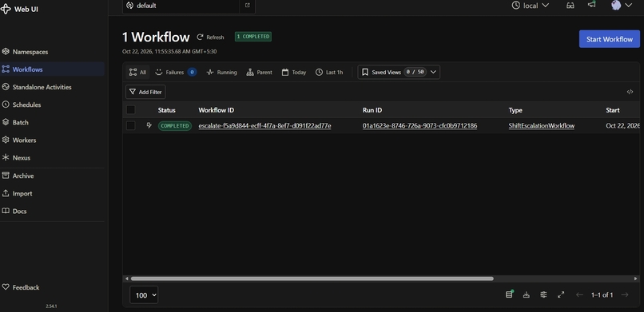Click the download export icon
The image size is (644, 312).
(x=526, y=294)
